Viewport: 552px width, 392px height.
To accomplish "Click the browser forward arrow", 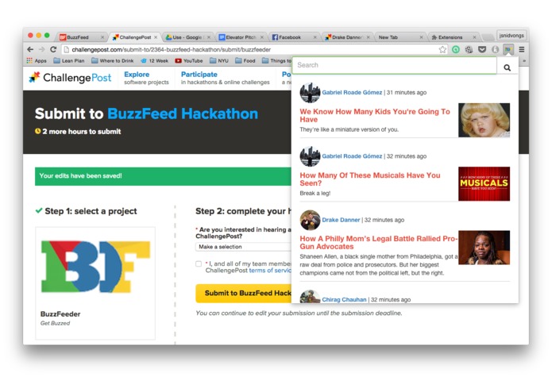I will coord(42,49).
